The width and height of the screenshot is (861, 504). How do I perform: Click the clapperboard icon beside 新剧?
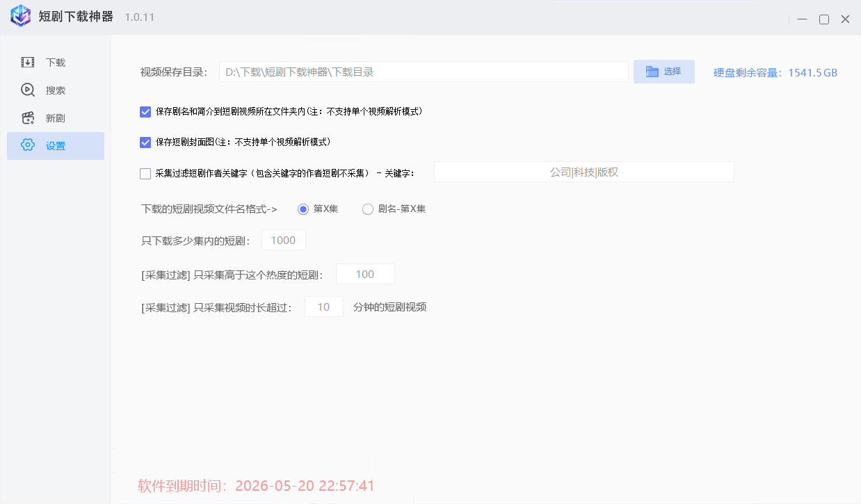point(28,117)
